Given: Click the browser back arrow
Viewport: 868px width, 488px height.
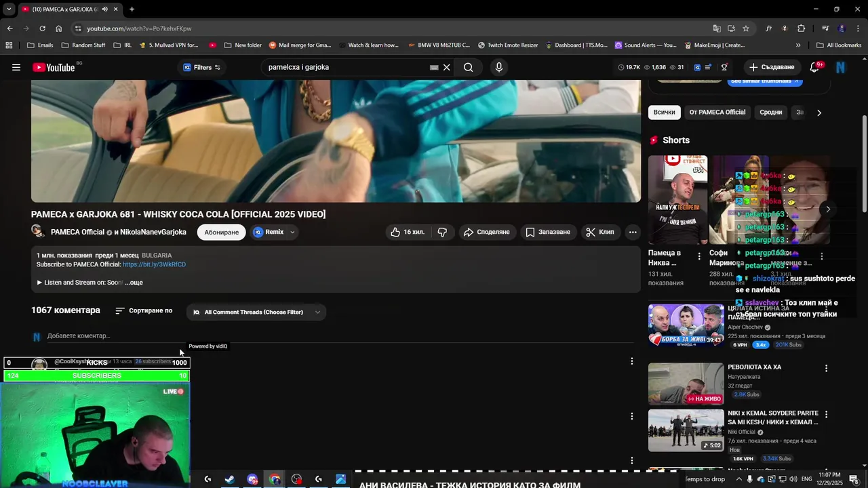Looking at the screenshot, I should (x=9, y=28).
